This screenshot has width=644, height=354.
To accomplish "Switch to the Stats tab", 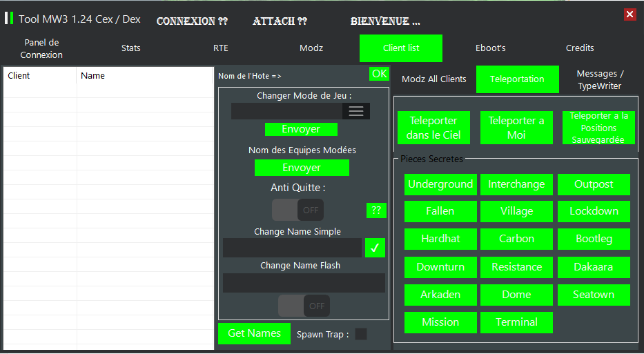I will coord(130,48).
